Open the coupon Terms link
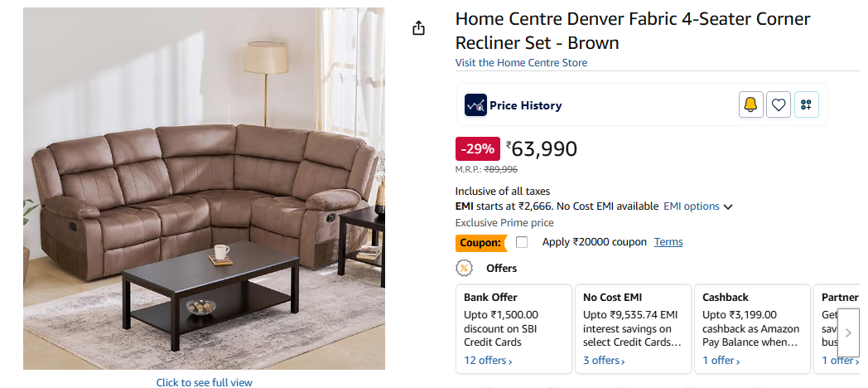The height and width of the screenshot is (388, 868). (668, 242)
